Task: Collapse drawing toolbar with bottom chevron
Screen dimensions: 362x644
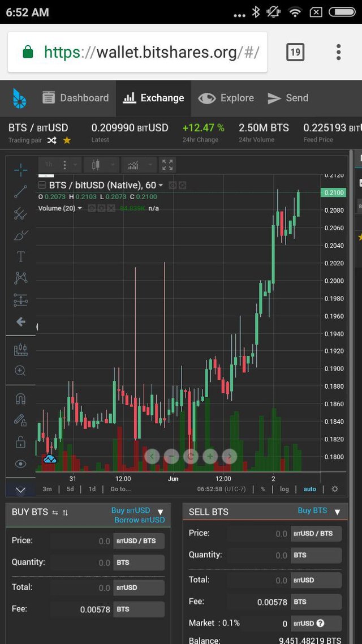Action: coord(20,490)
